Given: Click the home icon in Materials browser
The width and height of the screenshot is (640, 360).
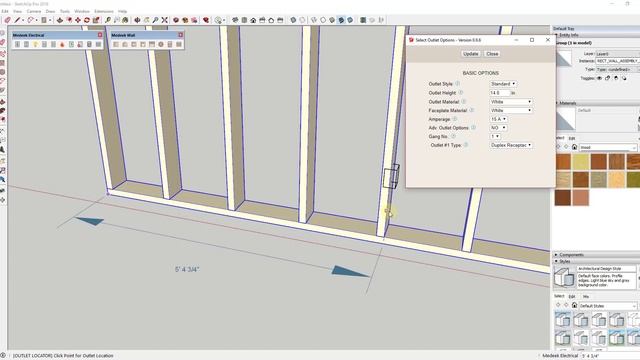Looking at the screenshot, I should (574, 147).
